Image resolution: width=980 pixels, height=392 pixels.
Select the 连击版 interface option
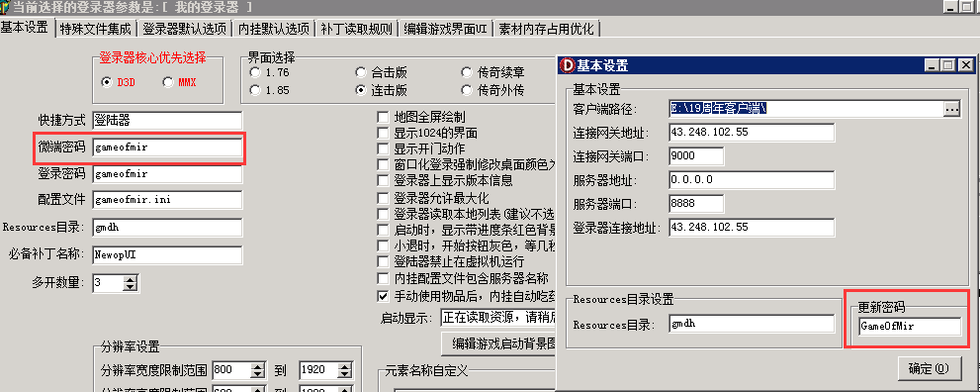[x=361, y=90]
